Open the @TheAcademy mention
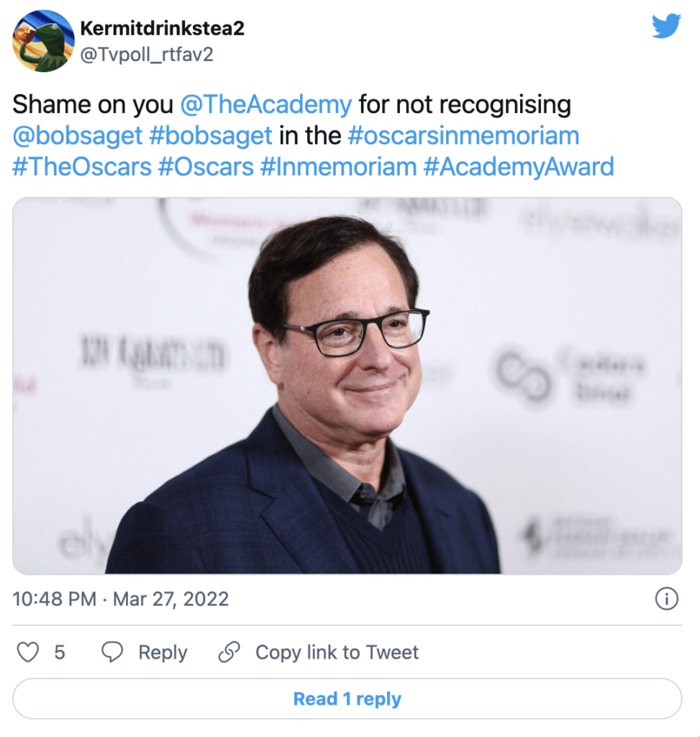 pyautogui.click(x=266, y=104)
